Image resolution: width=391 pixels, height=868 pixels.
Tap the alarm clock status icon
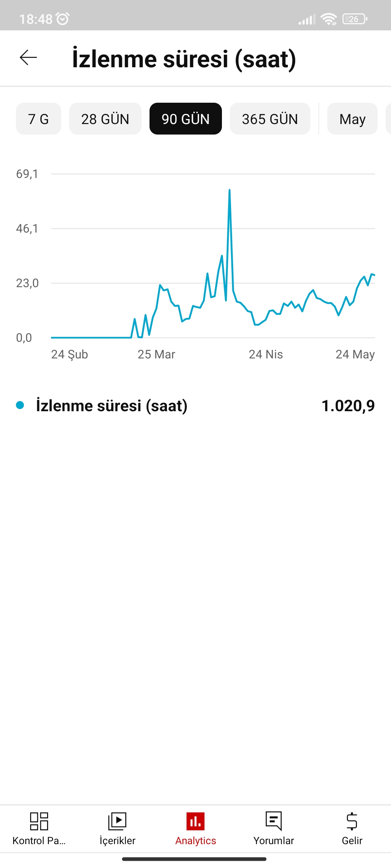tap(63, 19)
